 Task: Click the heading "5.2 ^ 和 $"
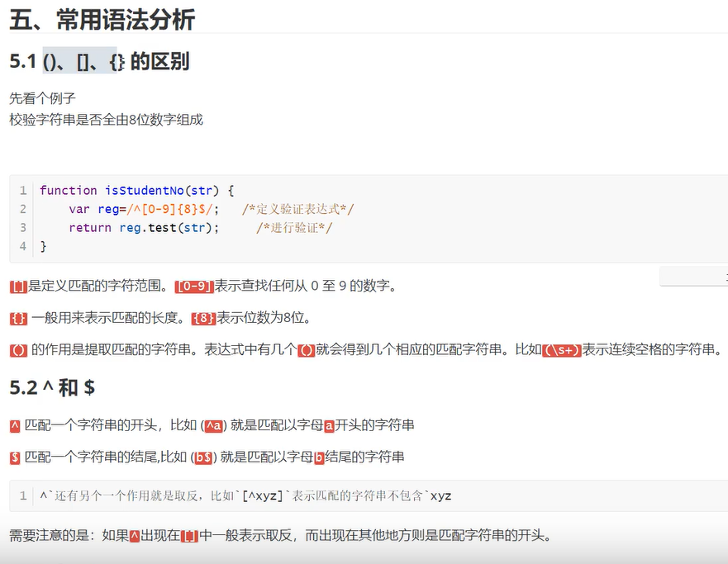(52, 387)
